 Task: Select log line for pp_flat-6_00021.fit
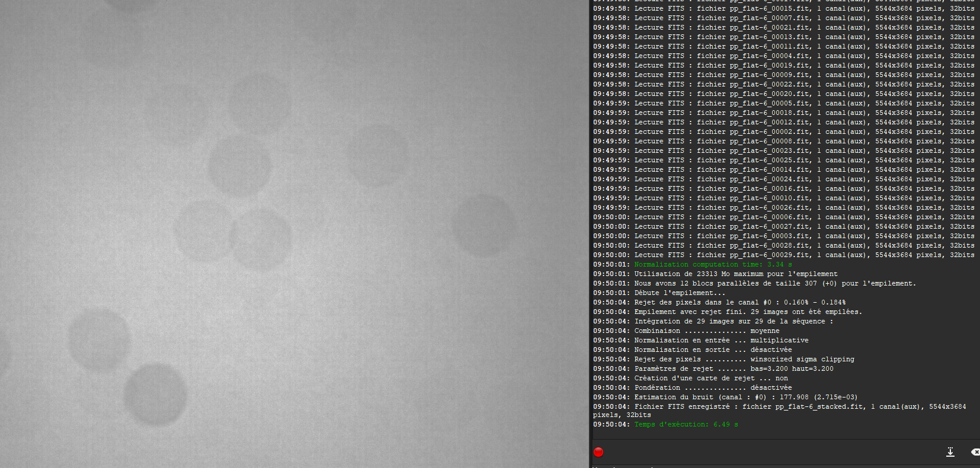coord(784,27)
